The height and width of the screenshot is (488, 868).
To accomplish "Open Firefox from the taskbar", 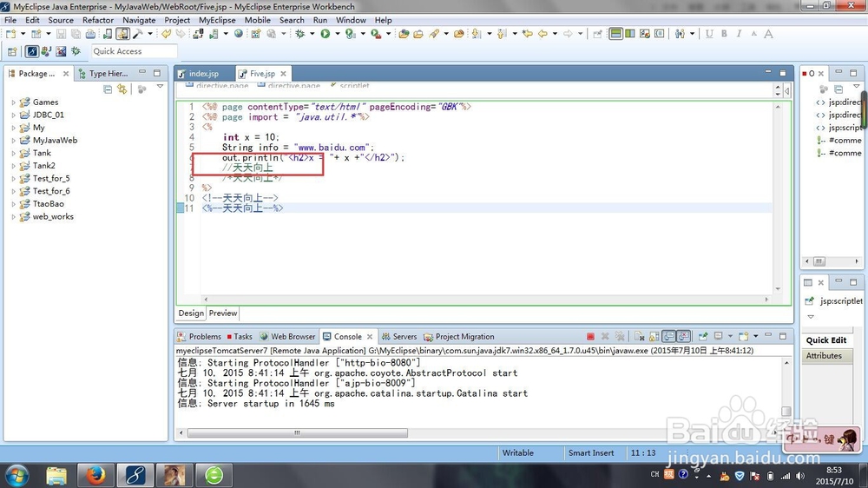I will click(95, 475).
